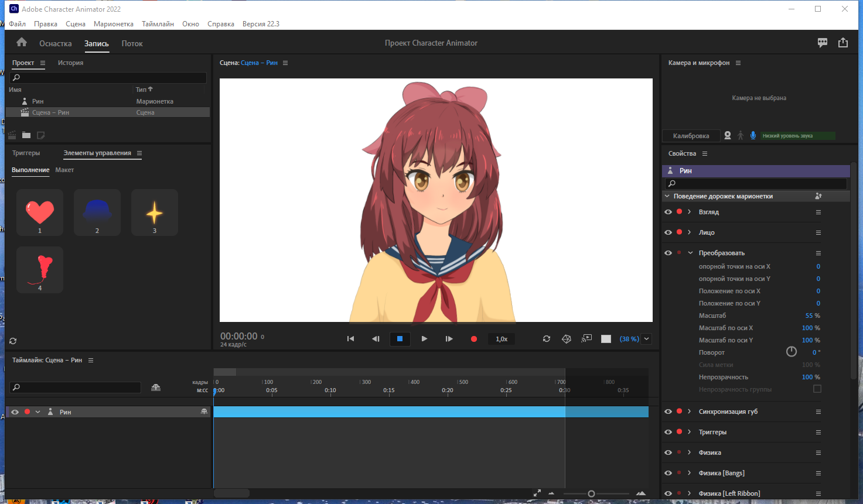Toggle visibility of Рин timeline track
Screen dimensions: 863x504
coord(15,412)
